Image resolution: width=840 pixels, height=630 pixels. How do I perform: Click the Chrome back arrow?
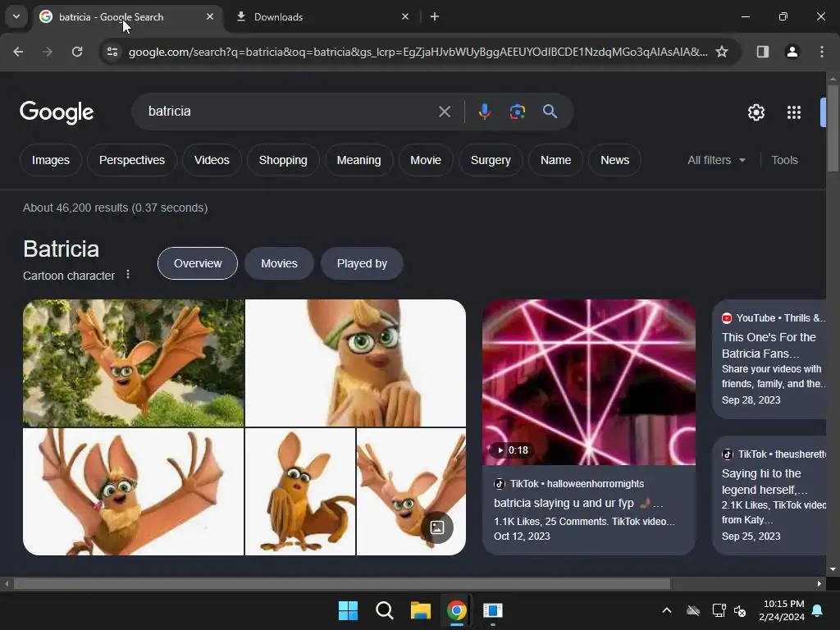tap(18, 52)
